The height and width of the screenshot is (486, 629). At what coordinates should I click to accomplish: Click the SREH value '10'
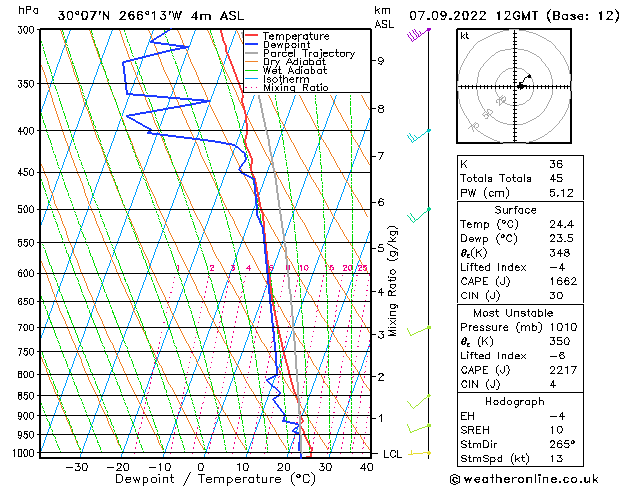[x=556, y=430]
